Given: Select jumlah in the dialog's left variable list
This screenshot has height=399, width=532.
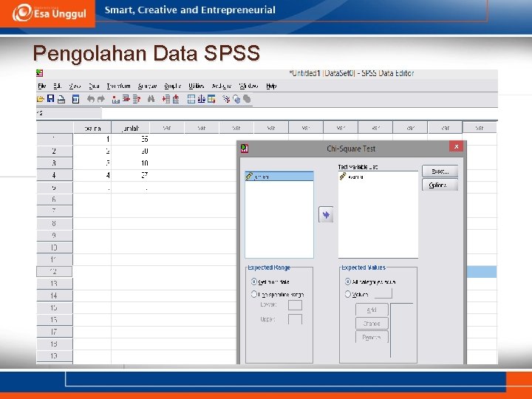Looking at the screenshot, I should [279, 177].
